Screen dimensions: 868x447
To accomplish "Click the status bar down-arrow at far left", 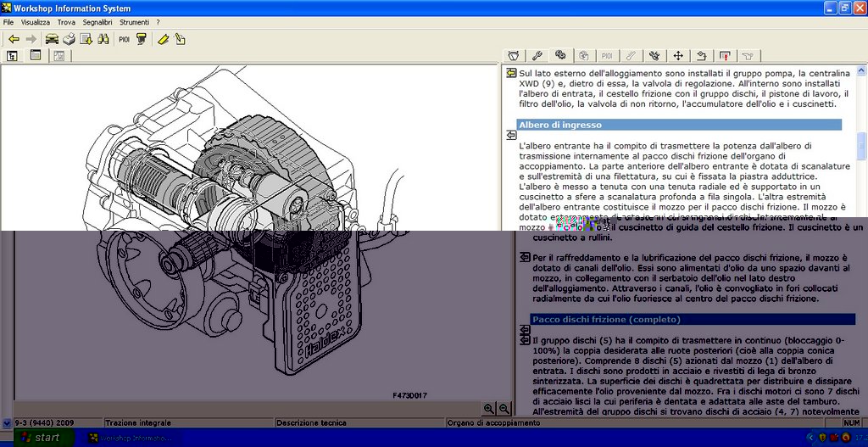I will point(6,422).
